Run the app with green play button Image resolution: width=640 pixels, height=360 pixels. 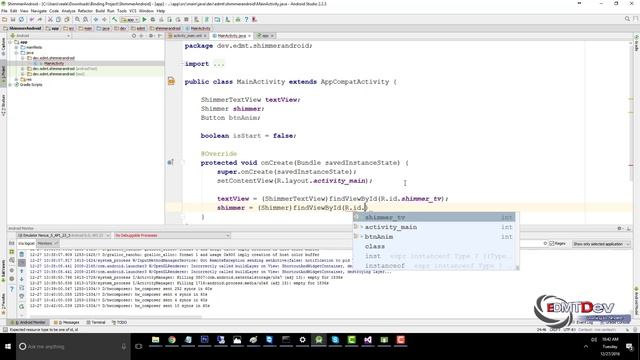[144, 20]
